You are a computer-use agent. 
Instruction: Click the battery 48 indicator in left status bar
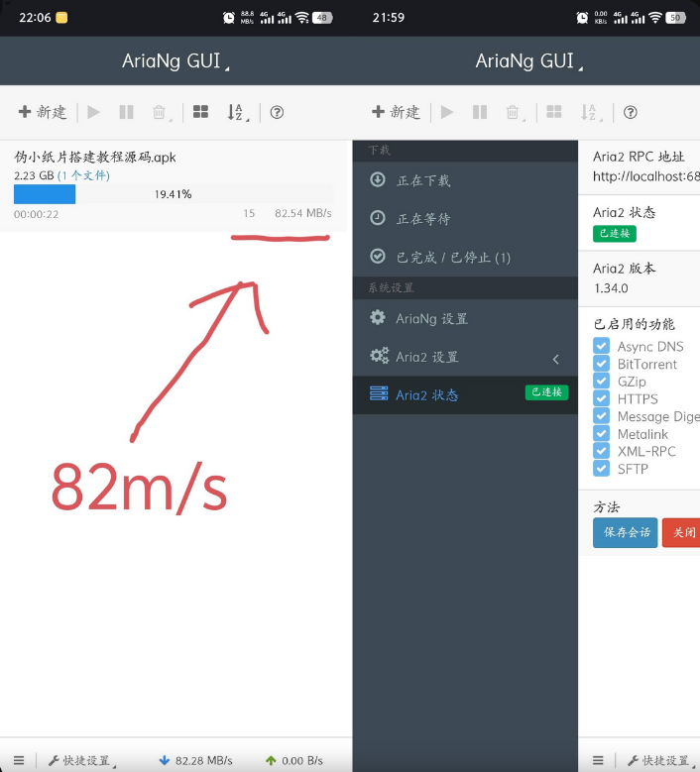[x=322, y=18]
